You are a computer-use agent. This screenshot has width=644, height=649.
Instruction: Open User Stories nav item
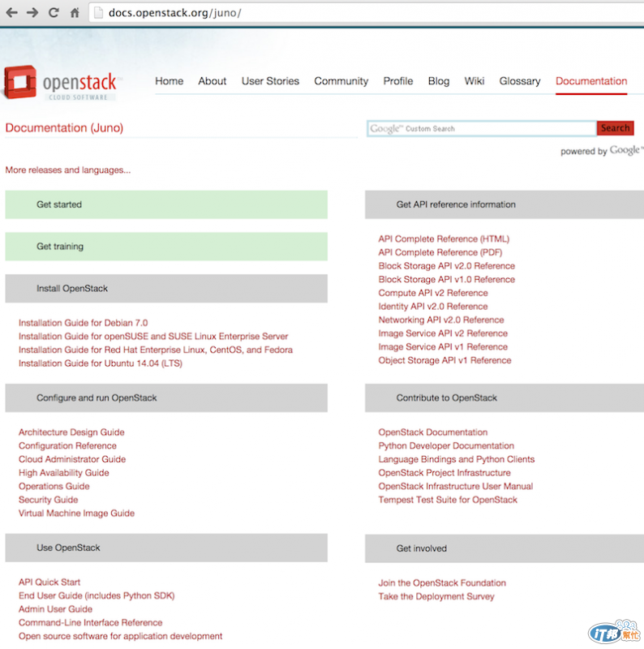coord(270,81)
